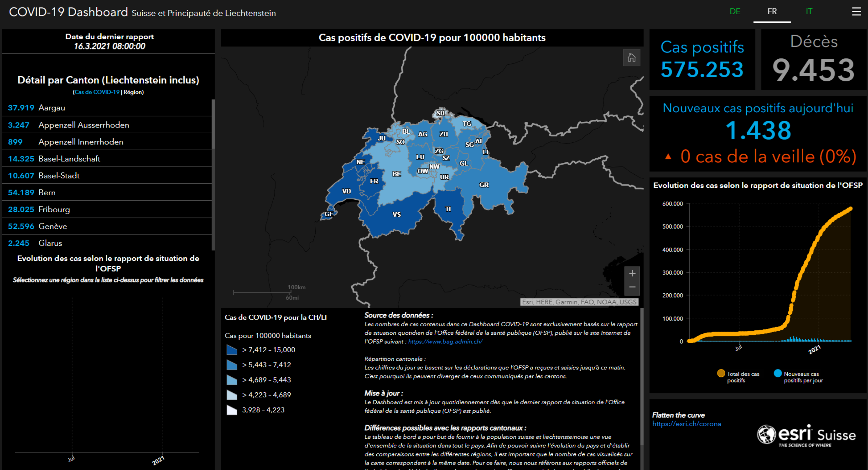
Task: Select Bern in canton list
Action: (107, 193)
